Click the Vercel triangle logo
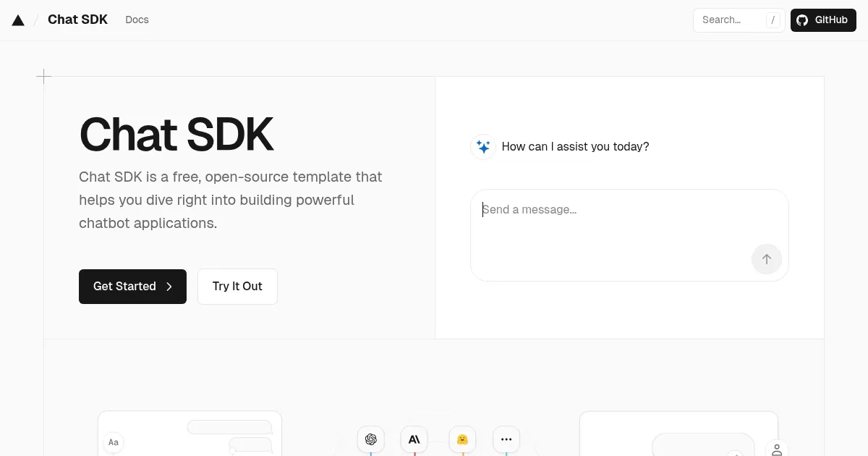 18,20
